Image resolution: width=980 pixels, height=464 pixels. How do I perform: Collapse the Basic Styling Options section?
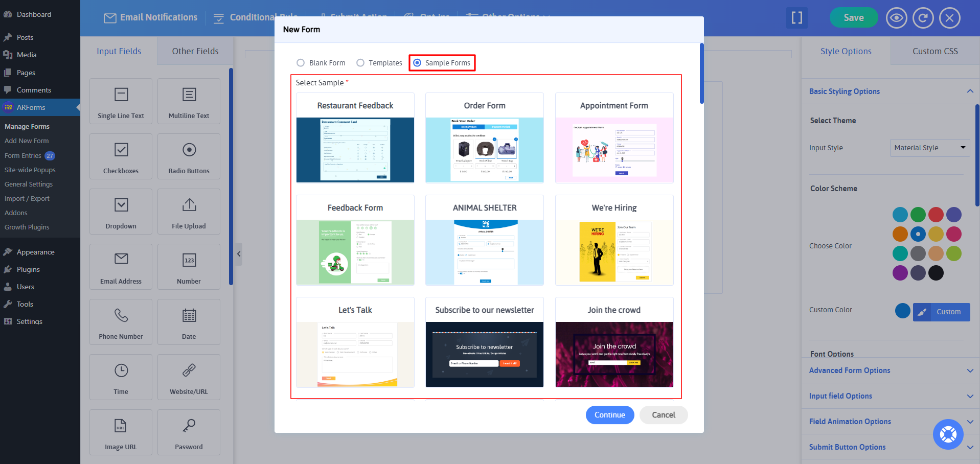(970, 91)
